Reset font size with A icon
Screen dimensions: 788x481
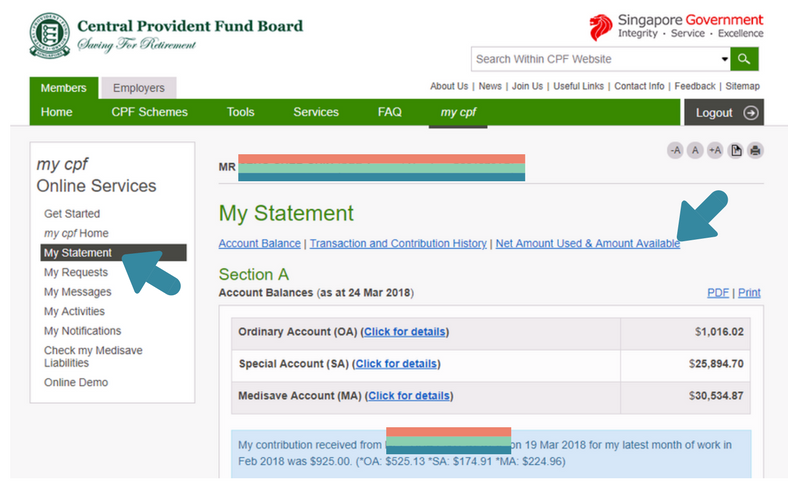click(695, 150)
